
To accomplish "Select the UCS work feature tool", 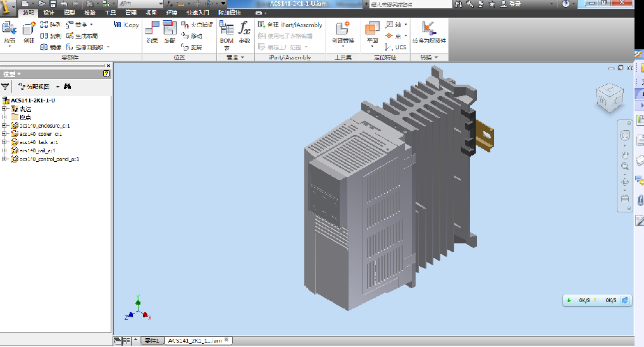I will [x=395, y=47].
